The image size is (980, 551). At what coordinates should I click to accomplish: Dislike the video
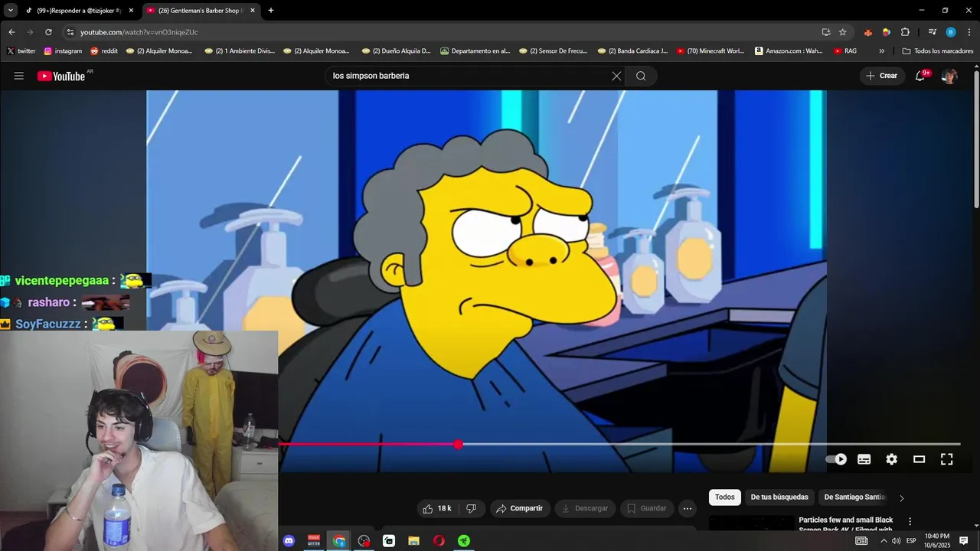click(472, 508)
